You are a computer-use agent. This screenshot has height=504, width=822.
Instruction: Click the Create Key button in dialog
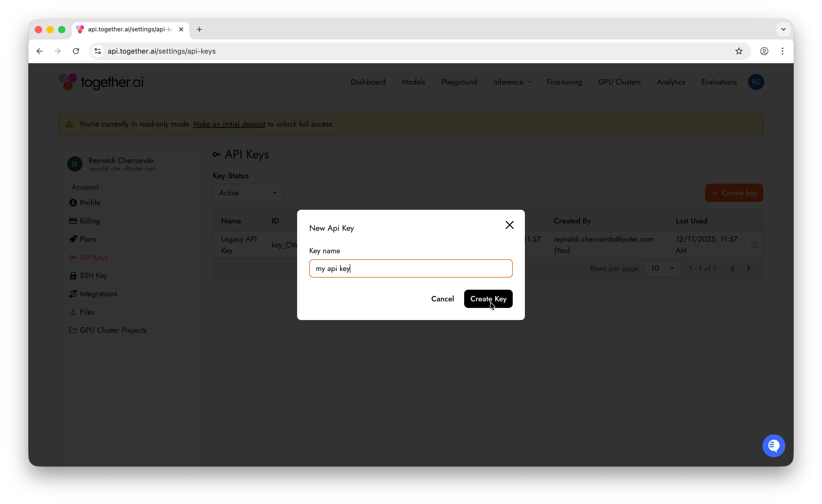pos(488,299)
